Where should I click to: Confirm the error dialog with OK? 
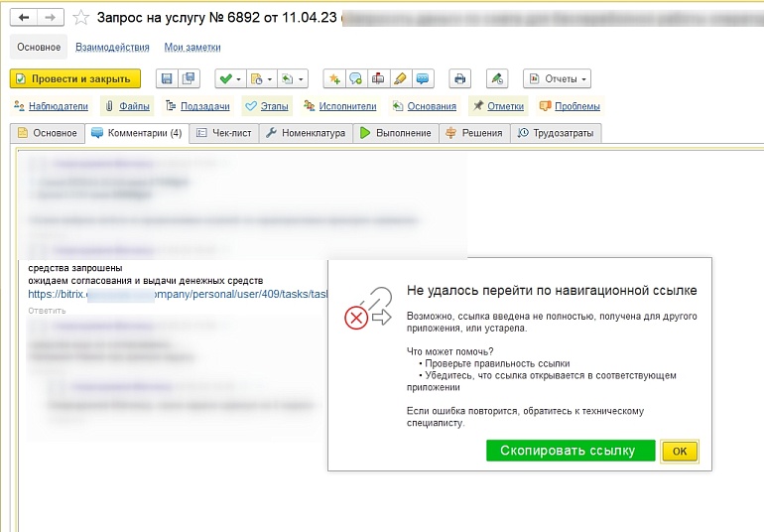[680, 451]
